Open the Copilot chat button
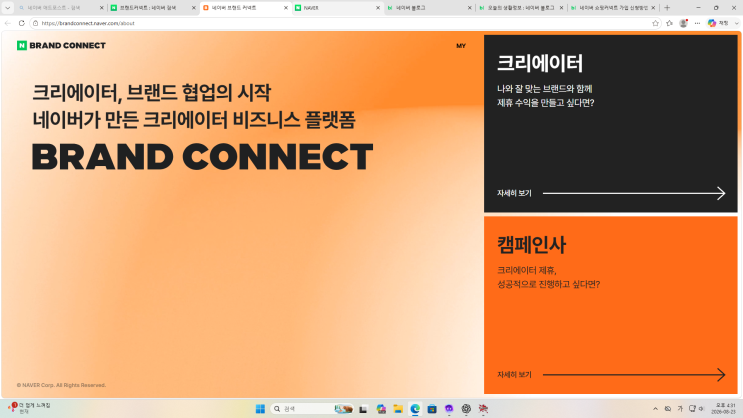Viewport: 743px width, 418px height. [x=718, y=23]
